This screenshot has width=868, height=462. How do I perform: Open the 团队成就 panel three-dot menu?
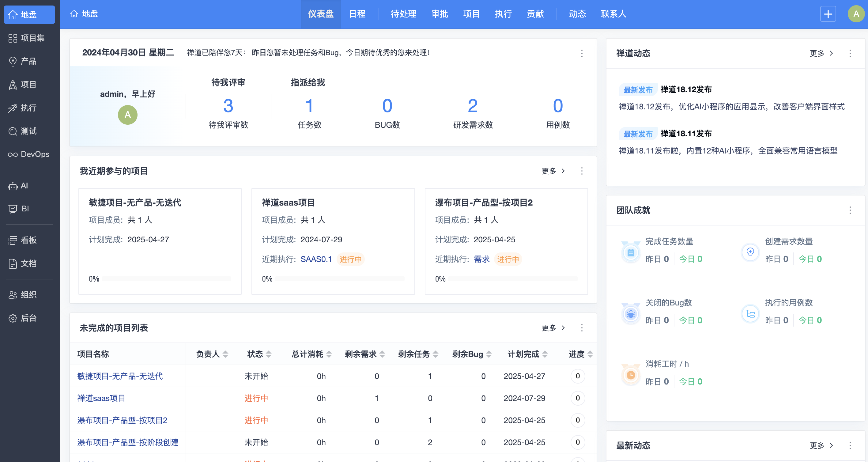coord(850,210)
